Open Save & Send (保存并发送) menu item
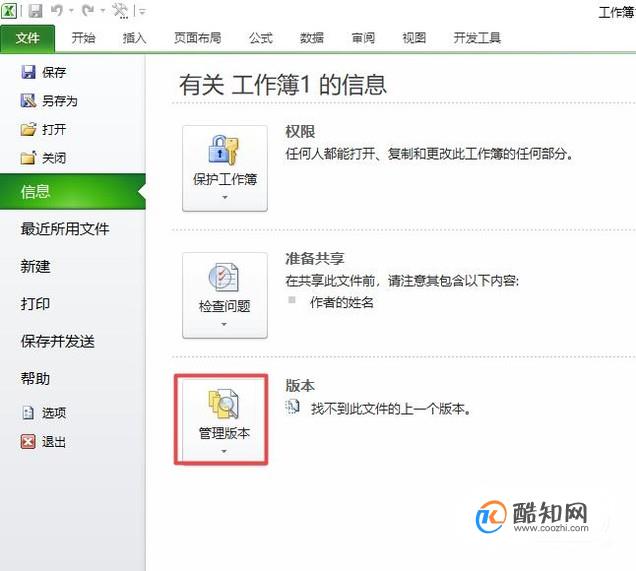The height and width of the screenshot is (571, 636). [58, 341]
